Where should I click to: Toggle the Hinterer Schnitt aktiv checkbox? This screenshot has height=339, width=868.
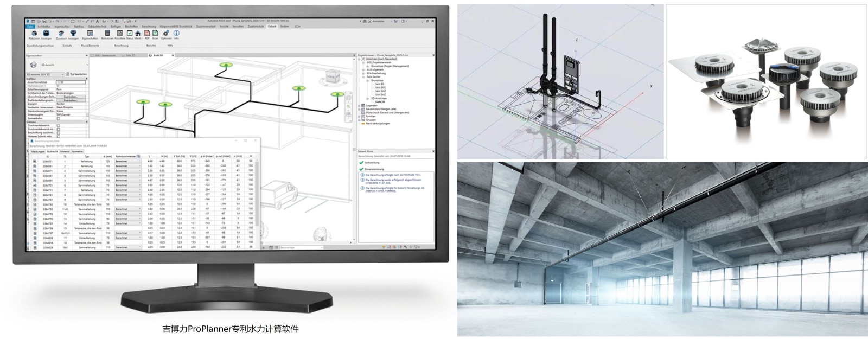[x=59, y=135]
